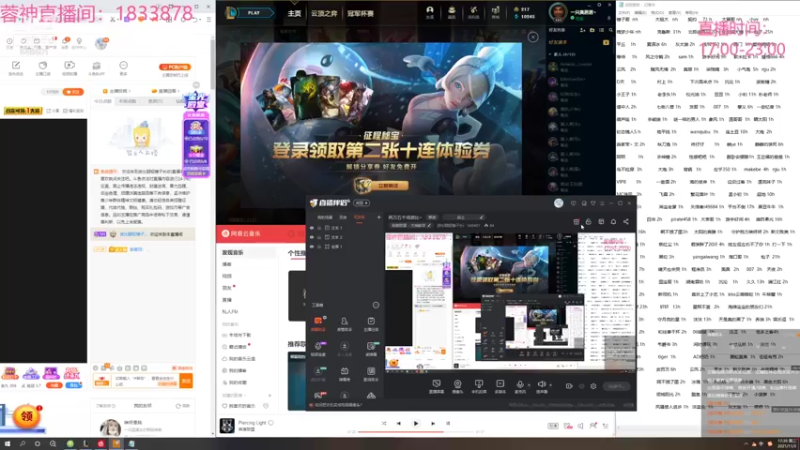Viewport: 800px width, 450px height.
Task: Open the Windows Start menu
Action: pyautogui.click(x=7, y=444)
